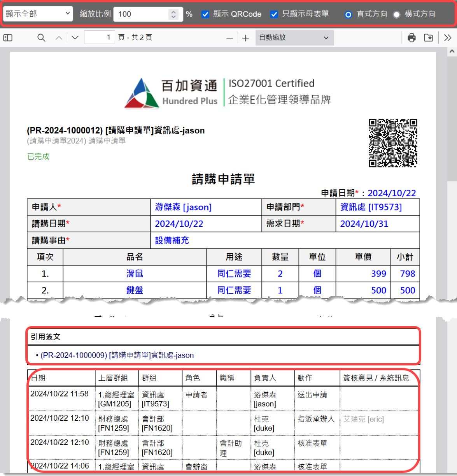
Task: Select 橫式方向 orientation
Action: [x=397, y=15]
